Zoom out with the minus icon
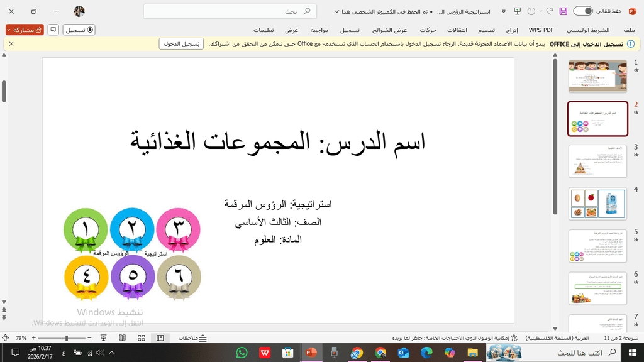The image size is (644, 362). click(x=89, y=337)
